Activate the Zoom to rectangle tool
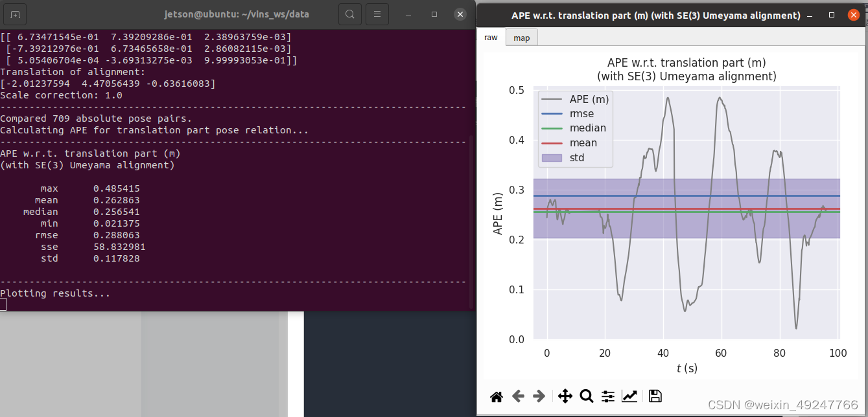This screenshot has width=868, height=417. (587, 396)
